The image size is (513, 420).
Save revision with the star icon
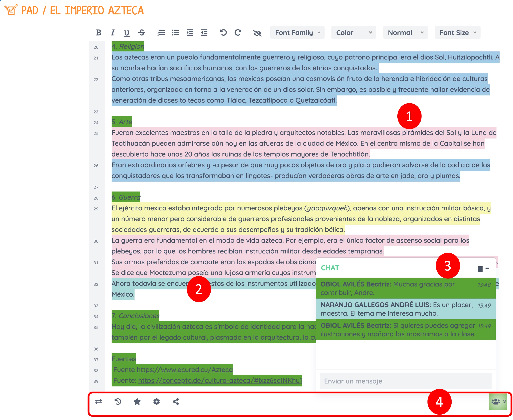coord(137,402)
